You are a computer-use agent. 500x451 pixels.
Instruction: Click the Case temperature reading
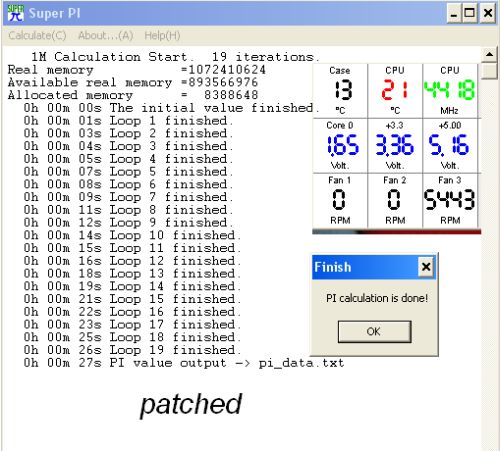[x=343, y=90]
